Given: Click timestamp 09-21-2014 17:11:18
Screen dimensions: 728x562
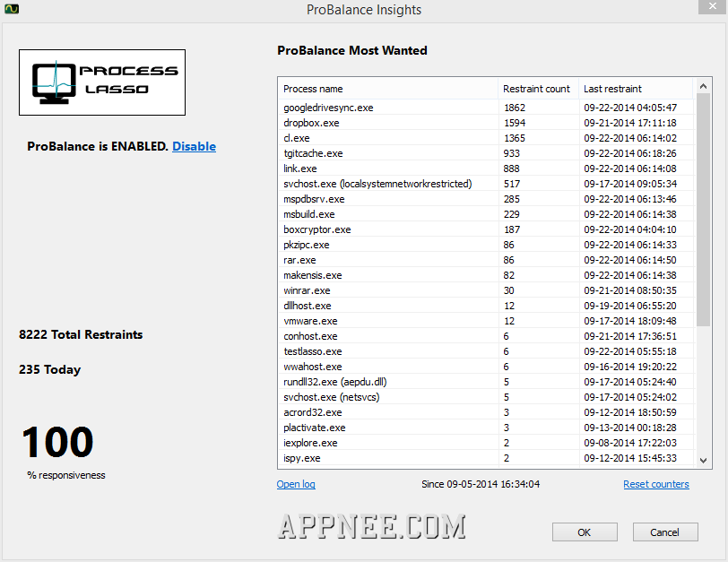Looking at the screenshot, I should click(630, 123).
